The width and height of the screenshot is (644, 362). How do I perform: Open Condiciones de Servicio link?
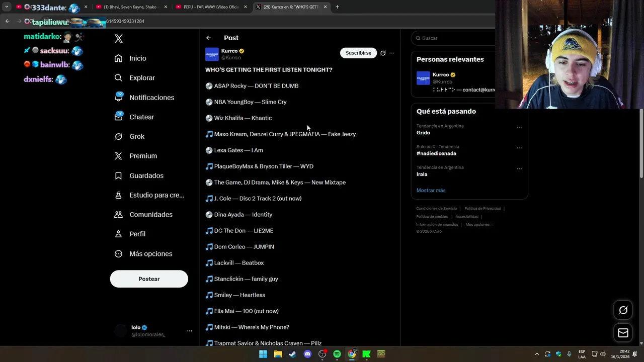(436, 209)
